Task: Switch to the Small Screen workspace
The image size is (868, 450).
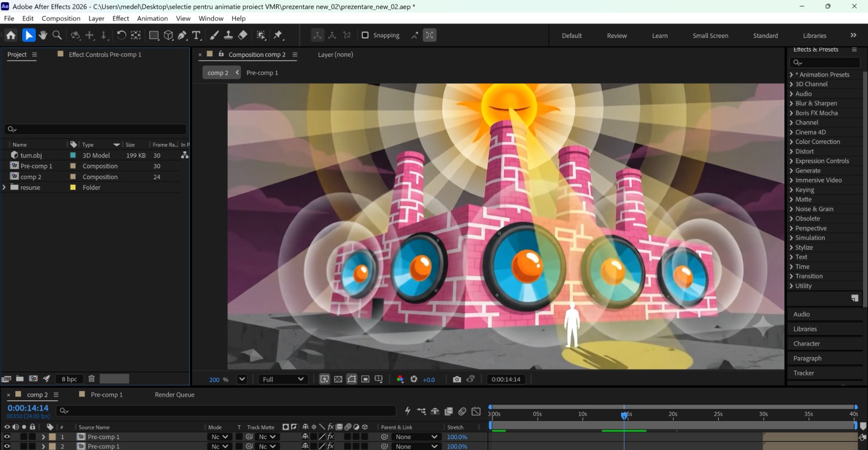Action: 710,36
